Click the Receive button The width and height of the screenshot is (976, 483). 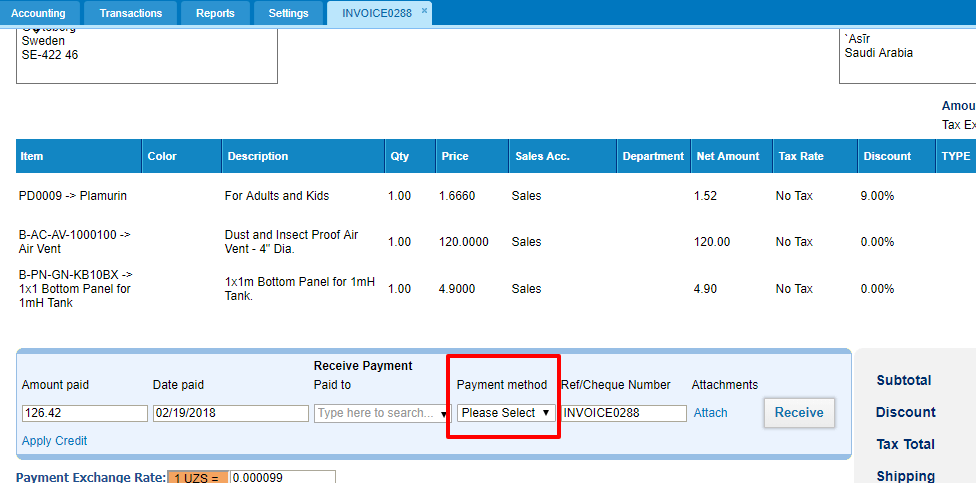[799, 412]
